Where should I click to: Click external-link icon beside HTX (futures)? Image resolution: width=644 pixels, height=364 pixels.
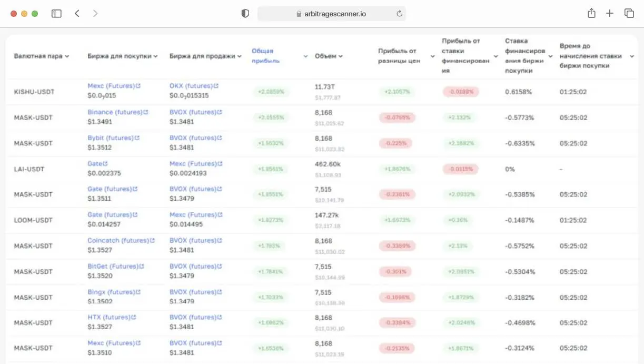tap(134, 318)
